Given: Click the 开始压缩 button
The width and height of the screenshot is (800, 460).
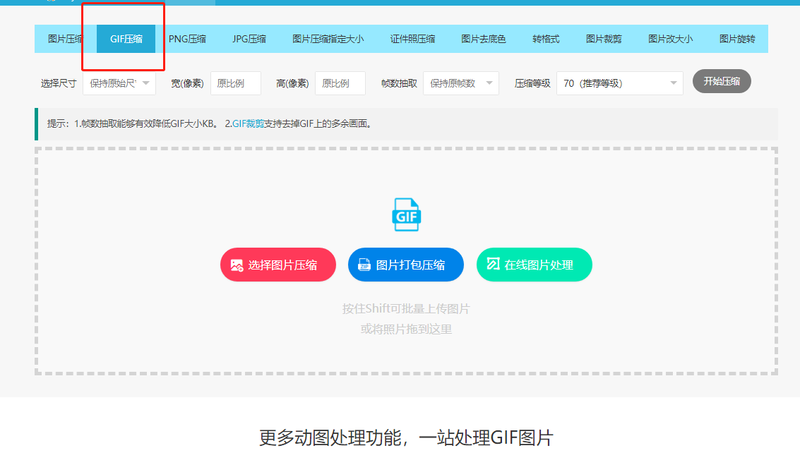Looking at the screenshot, I should pyautogui.click(x=721, y=81).
